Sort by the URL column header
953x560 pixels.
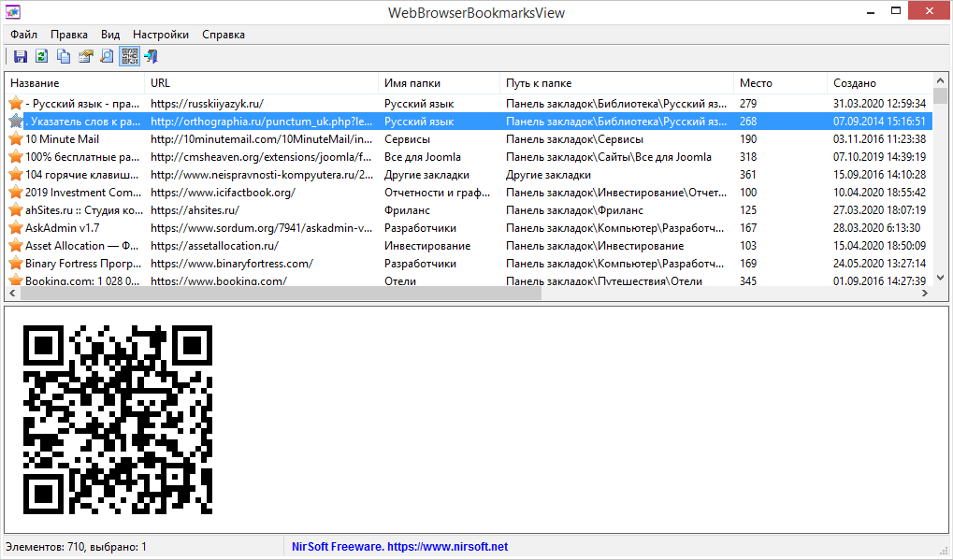pyautogui.click(x=261, y=83)
